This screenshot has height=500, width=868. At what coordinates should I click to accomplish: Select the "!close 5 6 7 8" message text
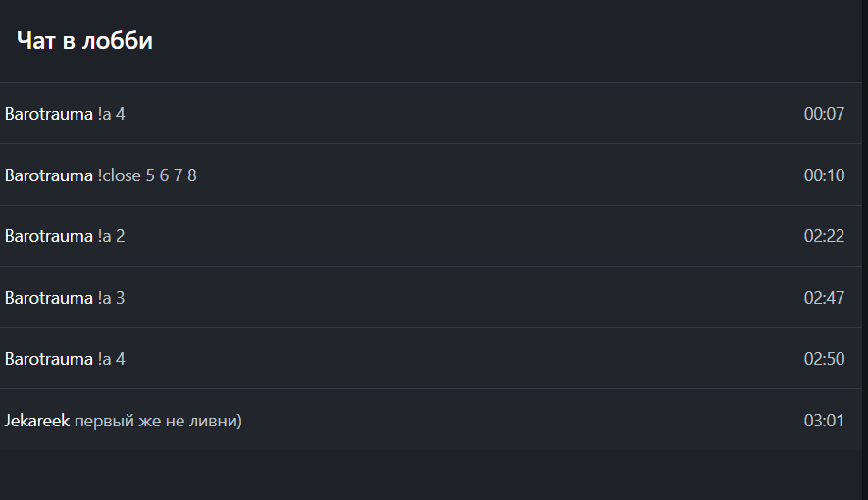[x=147, y=175]
